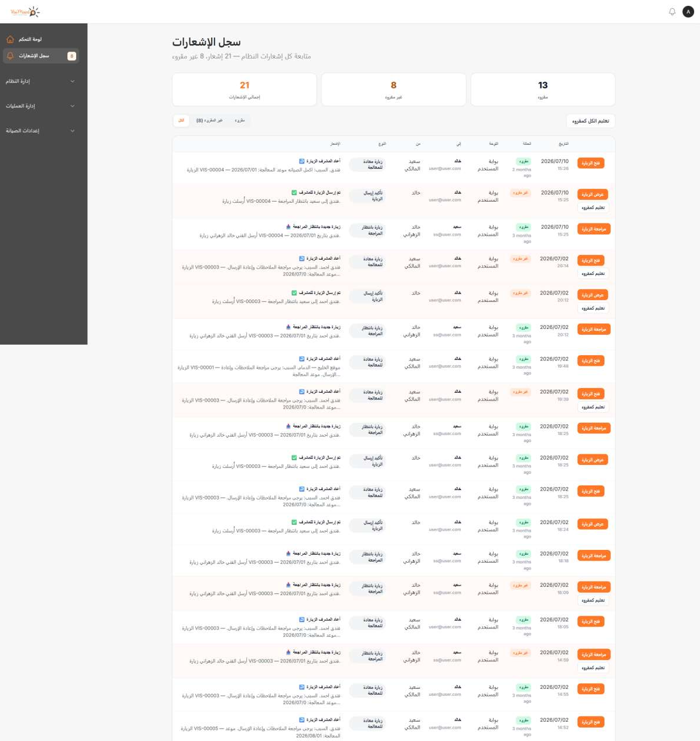
Task: Click the غير مقروء stat card showing 8
Action: [393, 90]
